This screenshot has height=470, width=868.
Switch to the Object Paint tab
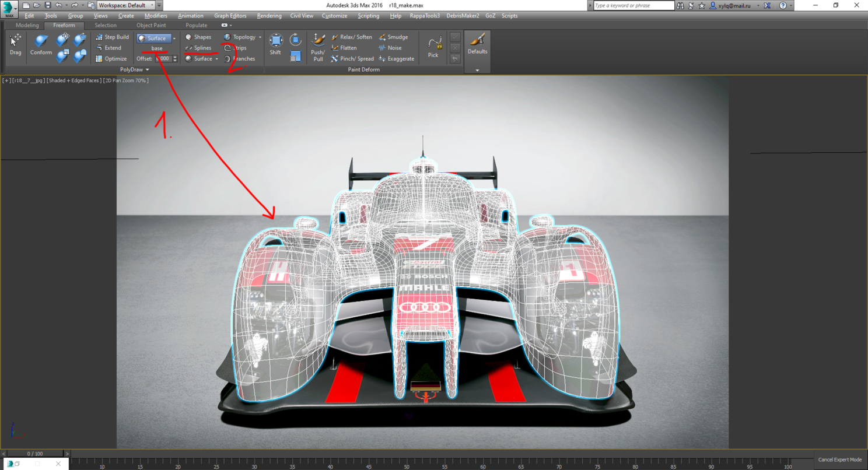pos(151,26)
